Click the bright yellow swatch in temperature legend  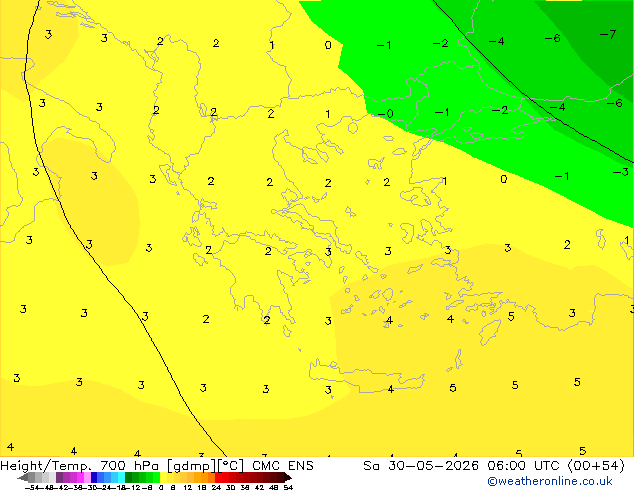[x=164, y=477]
